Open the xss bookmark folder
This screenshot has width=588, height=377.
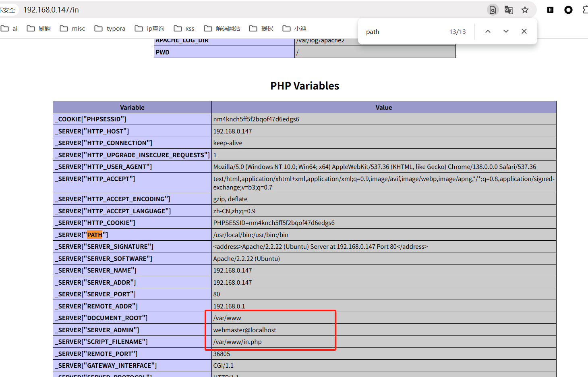[x=184, y=29]
